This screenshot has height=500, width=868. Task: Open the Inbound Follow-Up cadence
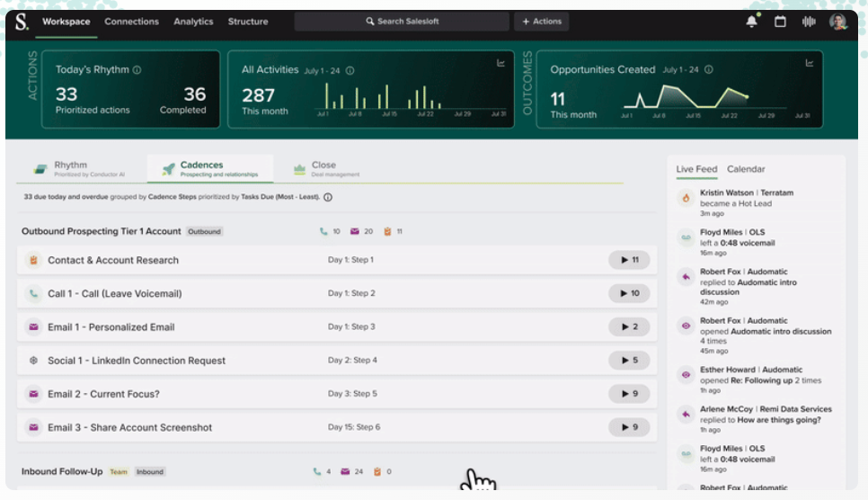click(62, 472)
